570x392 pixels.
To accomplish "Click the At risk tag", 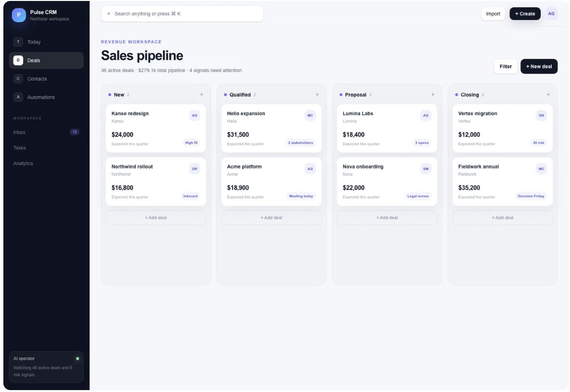I will pyautogui.click(x=538, y=143).
